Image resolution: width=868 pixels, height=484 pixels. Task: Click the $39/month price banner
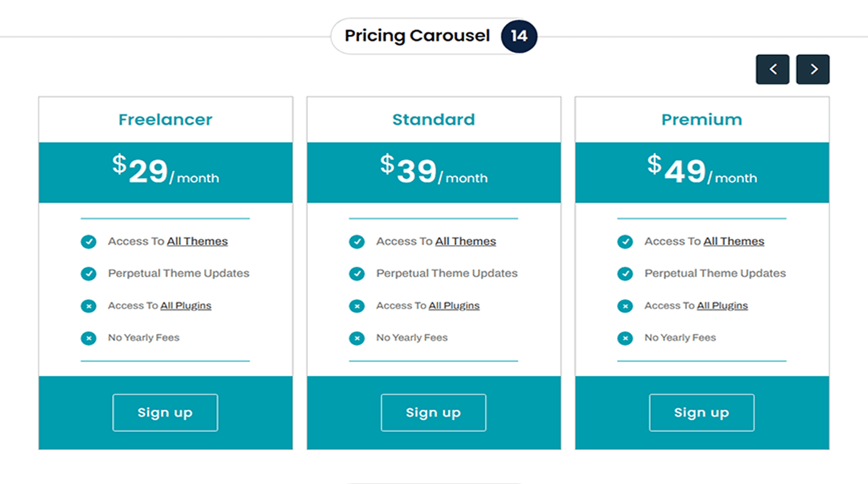pyautogui.click(x=433, y=172)
